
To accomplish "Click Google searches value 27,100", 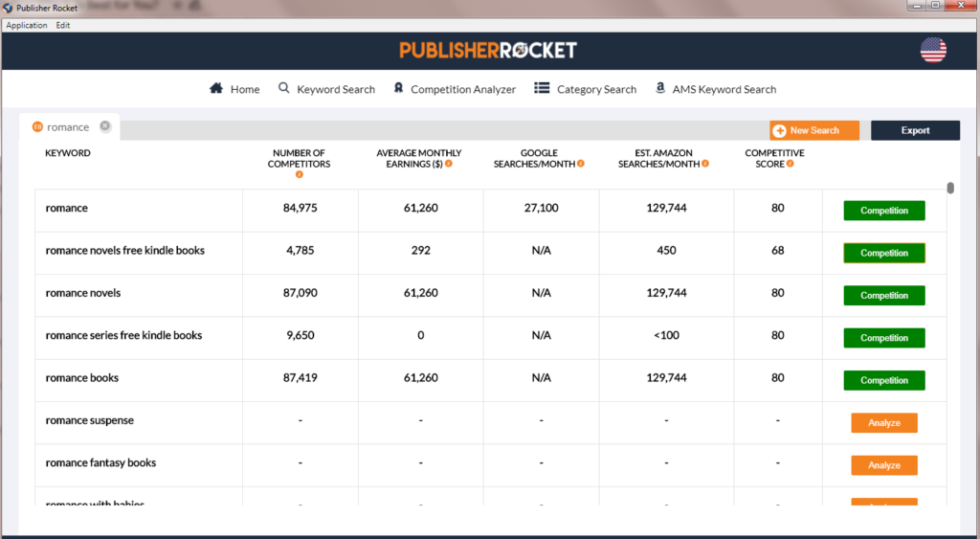I will pyautogui.click(x=542, y=208).
